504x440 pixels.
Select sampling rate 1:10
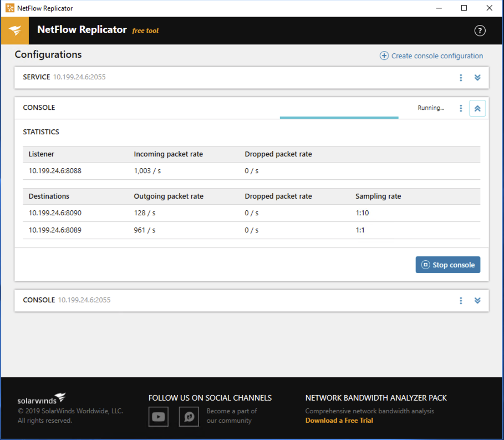[x=362, y=213]
